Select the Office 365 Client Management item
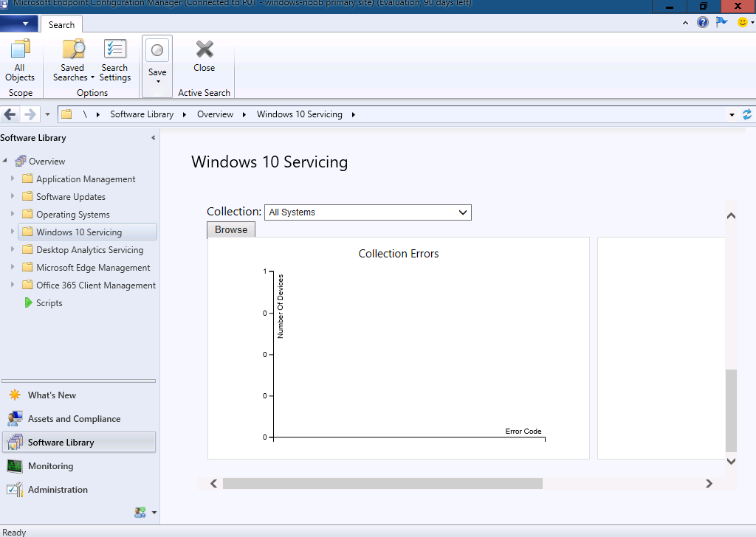This screenshot has width=756, height=537. 96,285
